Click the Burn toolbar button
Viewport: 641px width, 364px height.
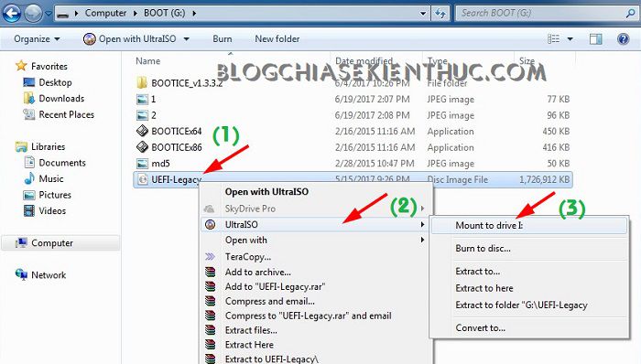point(223,39)
